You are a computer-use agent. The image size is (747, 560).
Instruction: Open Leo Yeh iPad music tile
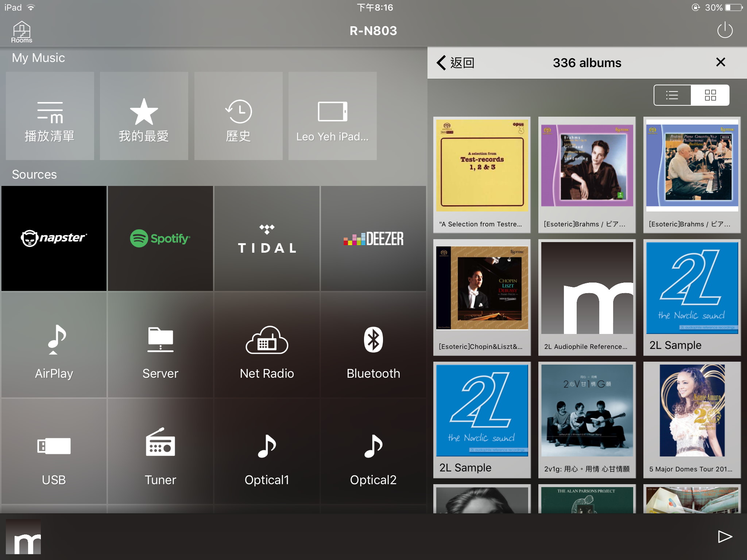tap(332, 116)
